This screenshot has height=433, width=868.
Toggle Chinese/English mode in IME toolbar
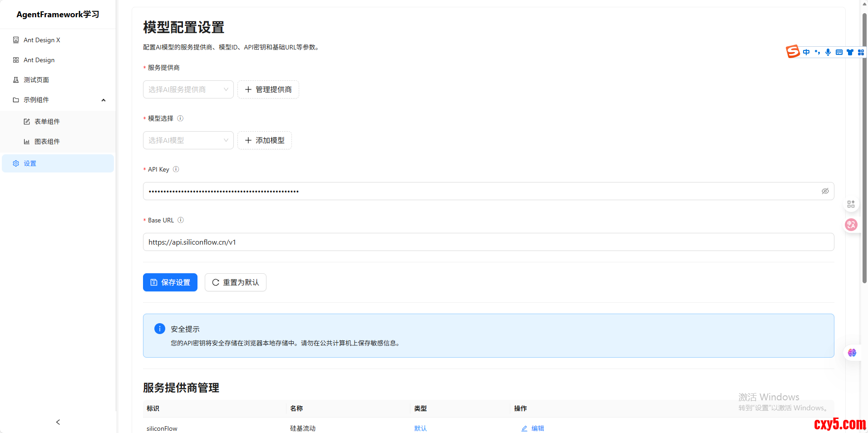(806, 52)
